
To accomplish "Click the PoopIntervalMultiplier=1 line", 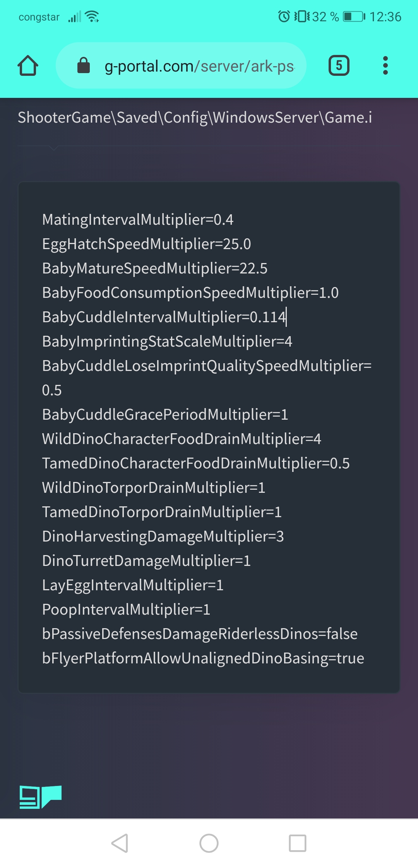I will 126,610.
